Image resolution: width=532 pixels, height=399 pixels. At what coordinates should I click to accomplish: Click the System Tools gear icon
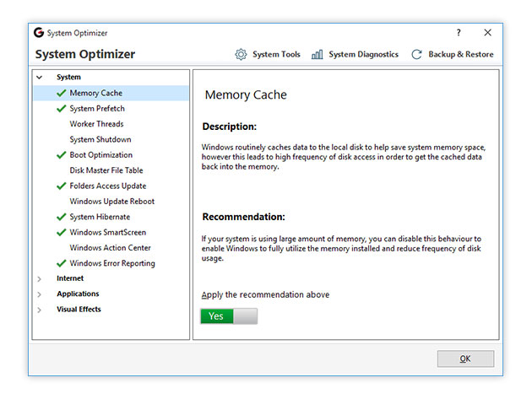(x=241, y=54)
